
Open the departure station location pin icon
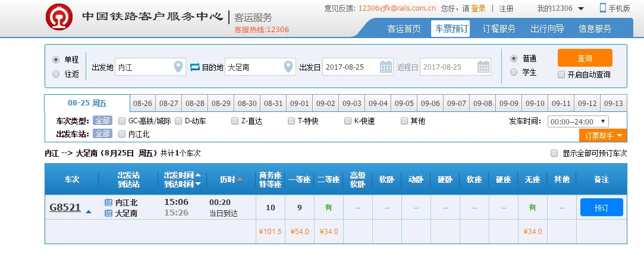pos(178,67)
